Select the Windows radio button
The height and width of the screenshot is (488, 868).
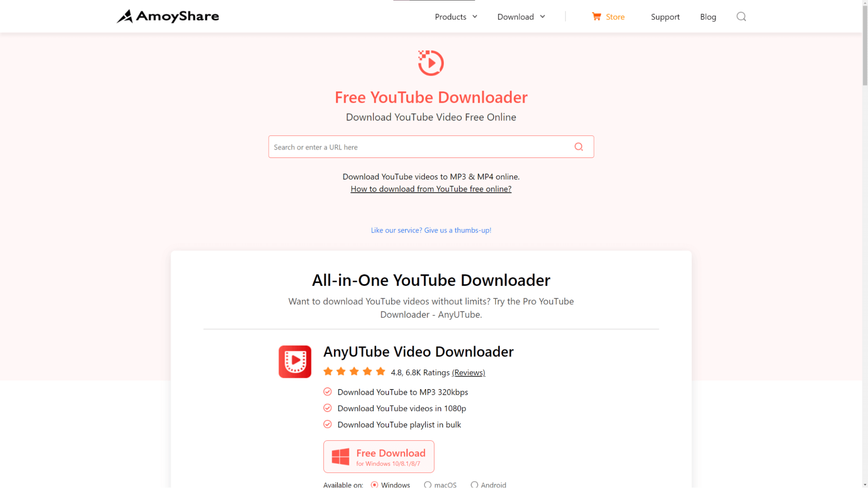coord(374,485)
